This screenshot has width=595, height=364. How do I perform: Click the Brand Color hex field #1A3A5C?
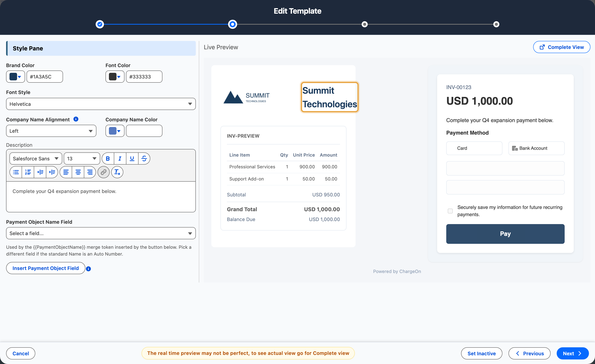point(45,77)
